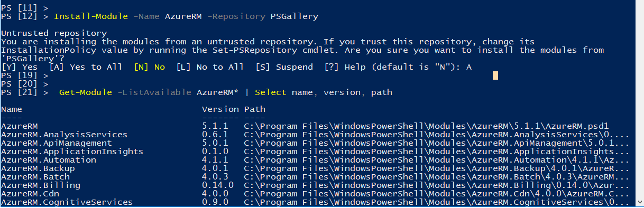Click the AzureRM.AnalysisServices module name
Viewport: 644px width, 208px height.
tap(65, 135)
